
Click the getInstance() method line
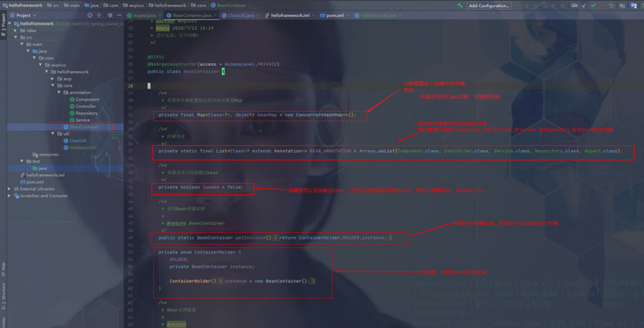(275, 238)
